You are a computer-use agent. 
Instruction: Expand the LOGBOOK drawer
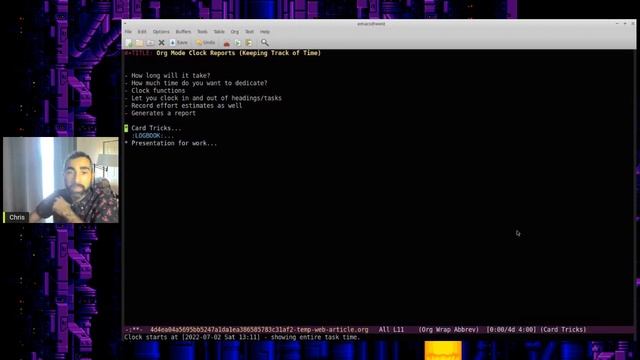pos(153,136)
